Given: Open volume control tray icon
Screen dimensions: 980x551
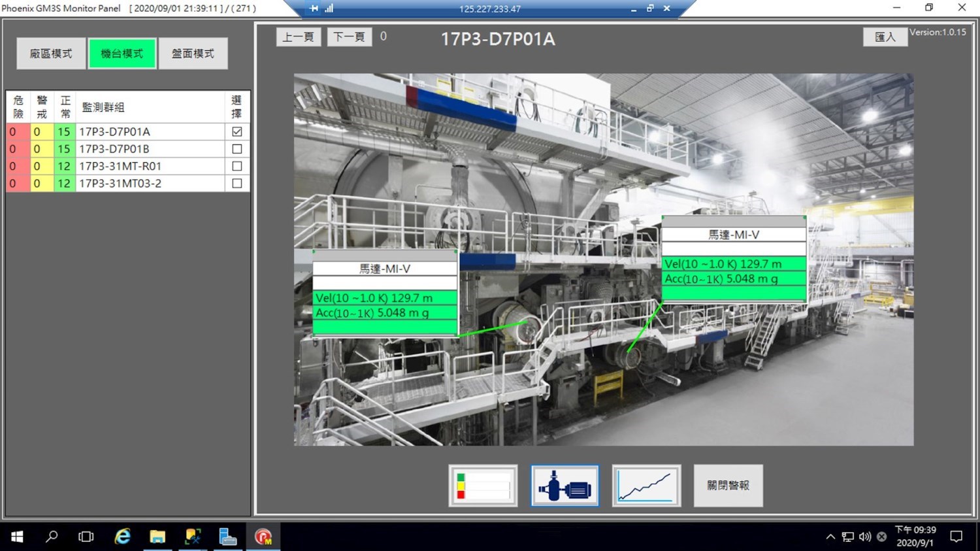Looking at the screenshot, I should 865,537.
